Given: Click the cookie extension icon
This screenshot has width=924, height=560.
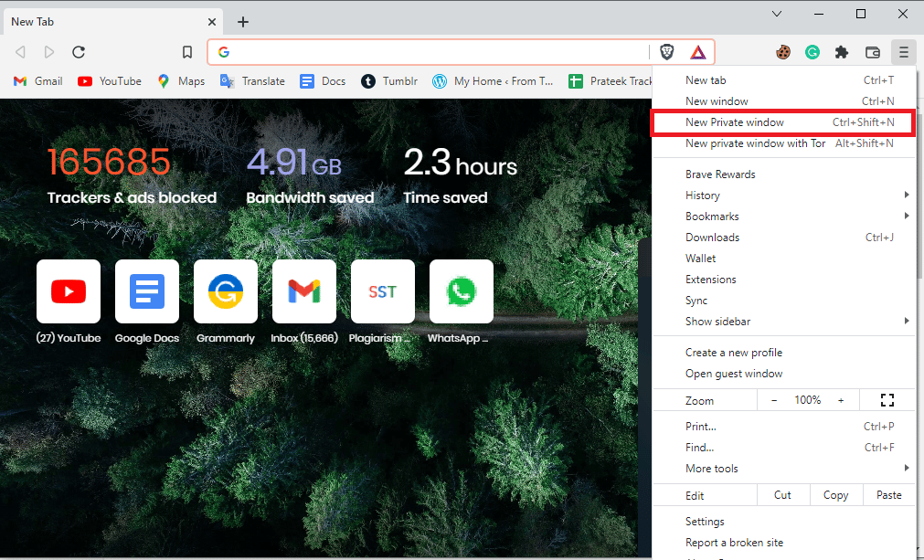Looking at the screenshot, I should [783, 52].
